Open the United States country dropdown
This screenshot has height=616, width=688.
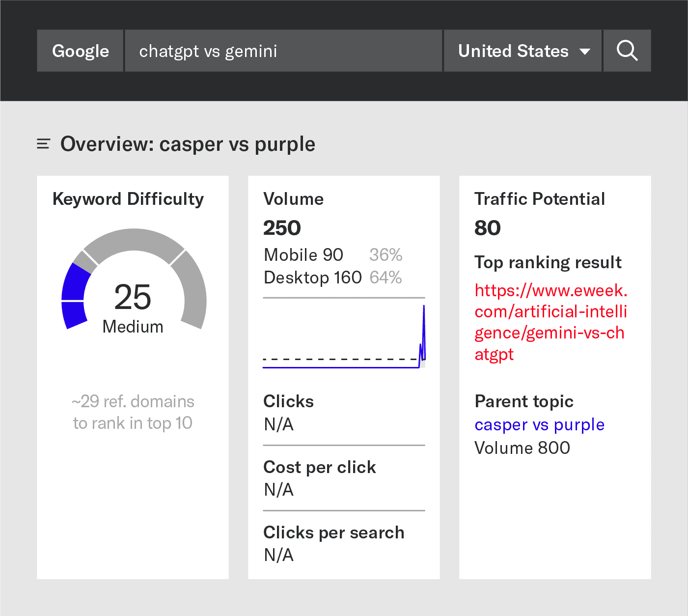click(x=523, y=51)
